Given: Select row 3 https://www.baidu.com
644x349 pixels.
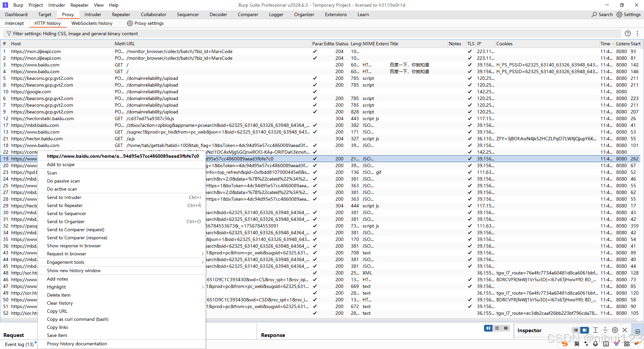Looking at the screenshot, I should click(x=320, y=65).
